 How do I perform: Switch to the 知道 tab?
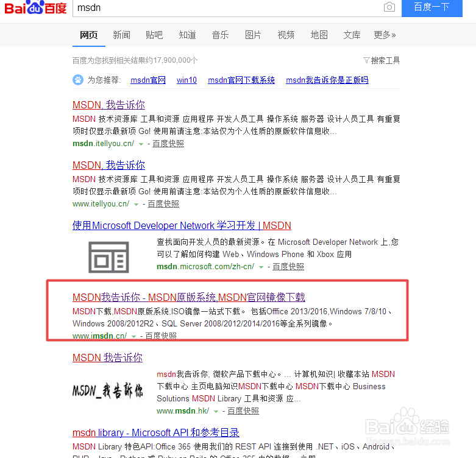187,35
